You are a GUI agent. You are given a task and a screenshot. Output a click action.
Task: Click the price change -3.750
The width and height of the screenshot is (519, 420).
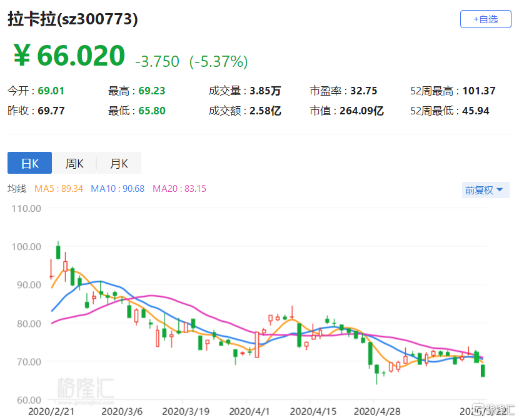coord(157,61)
